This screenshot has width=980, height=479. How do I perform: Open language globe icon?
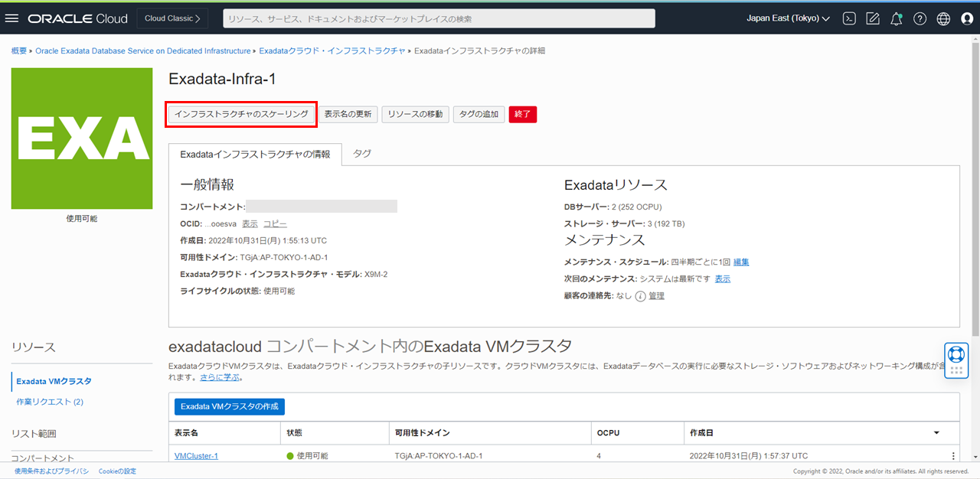943,18
